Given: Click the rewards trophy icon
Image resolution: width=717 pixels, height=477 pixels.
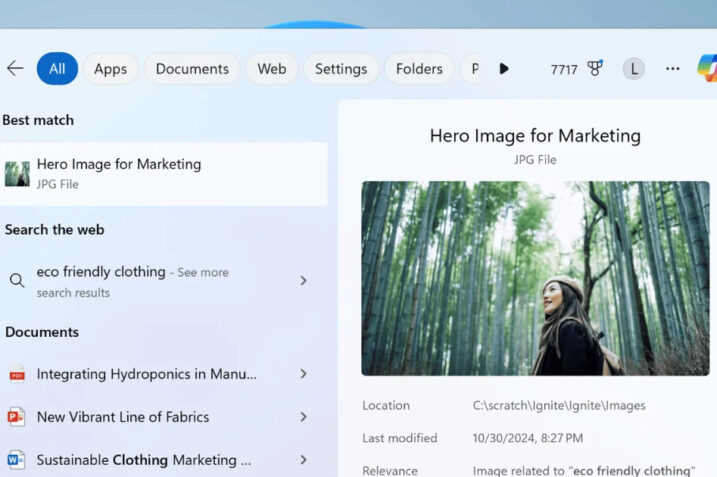Looking at the screenshot, I should [595, 69].
